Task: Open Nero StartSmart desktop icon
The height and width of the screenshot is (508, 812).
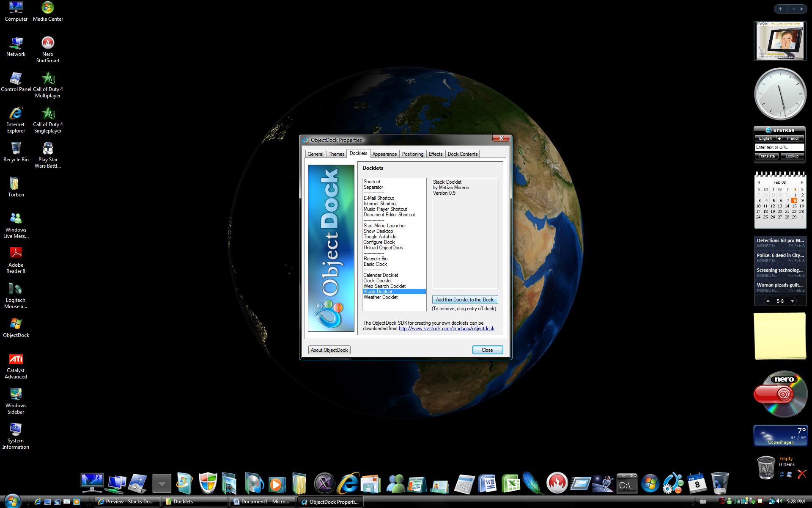Action: [x=48, y=50]
